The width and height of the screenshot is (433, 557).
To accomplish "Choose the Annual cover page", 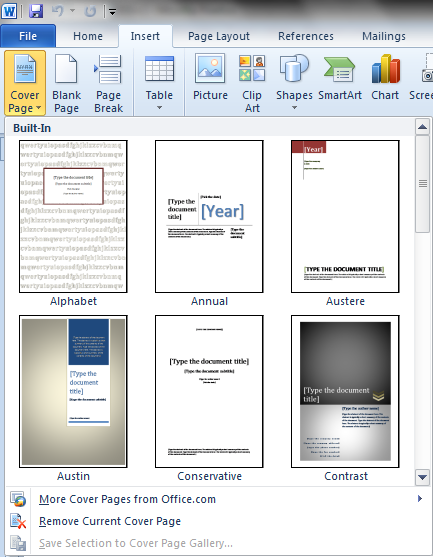I will coord(209,216).
